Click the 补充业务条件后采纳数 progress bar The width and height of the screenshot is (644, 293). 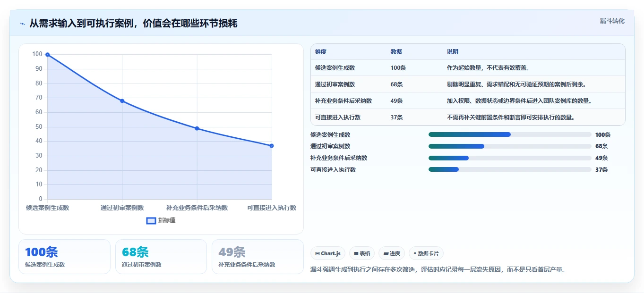510,158
